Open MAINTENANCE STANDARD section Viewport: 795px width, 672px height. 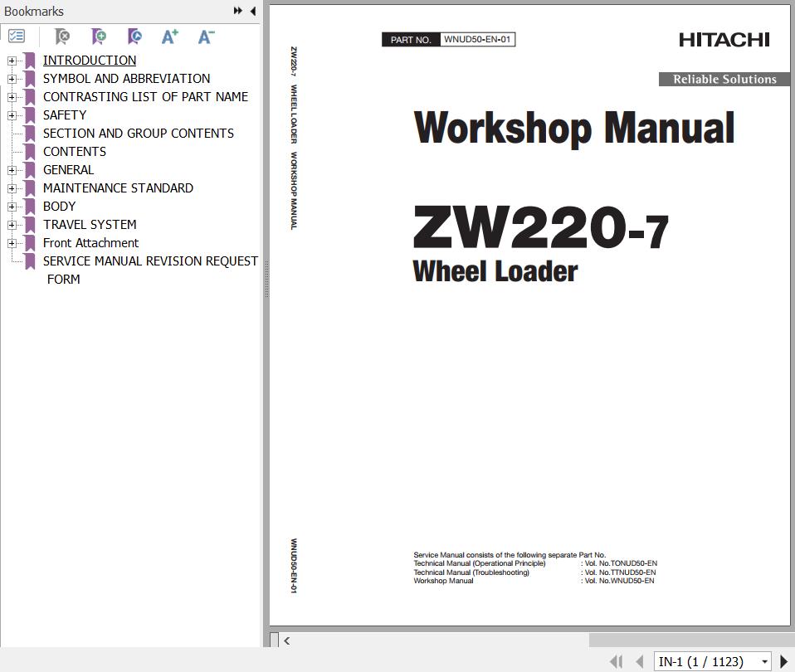tap(118, 188)
